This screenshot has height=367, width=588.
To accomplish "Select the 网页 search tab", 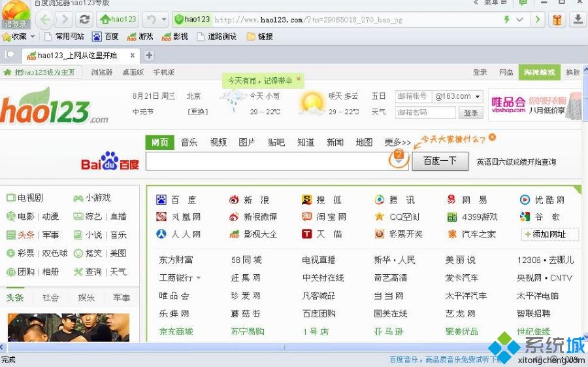I will [160, 143].
